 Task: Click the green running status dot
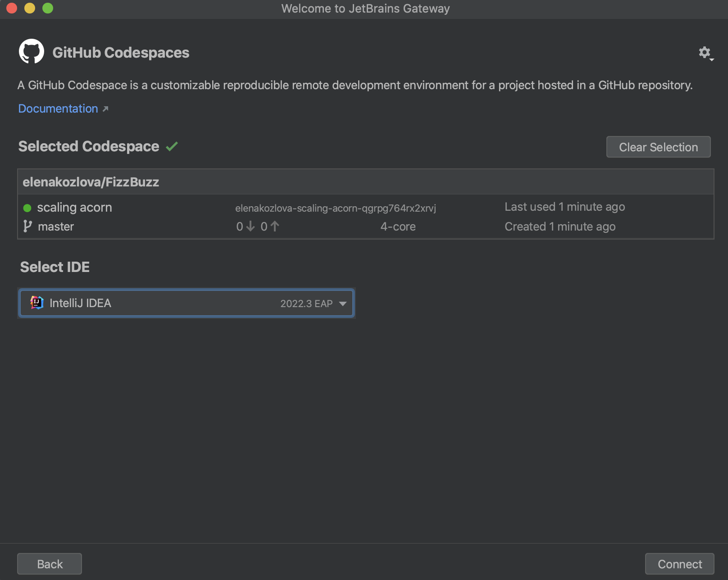(27, 208)
